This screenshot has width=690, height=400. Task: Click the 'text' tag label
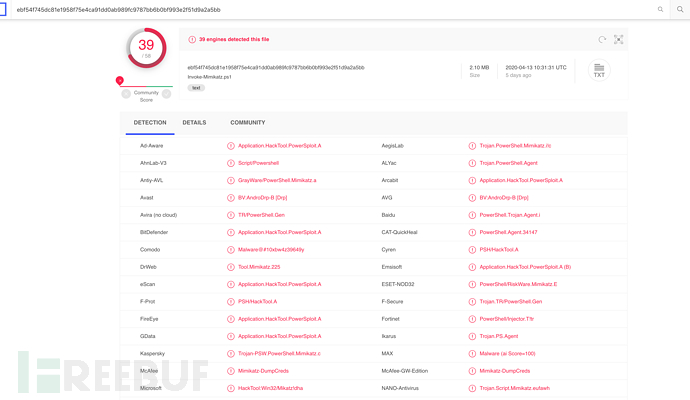(196, 88)
